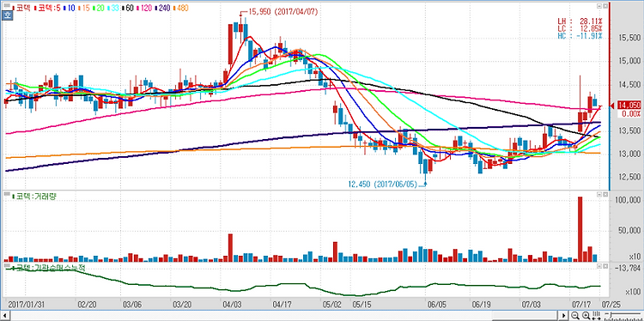
Task: Click the LH : 28.11% statistic
Action: coord(580,21)
